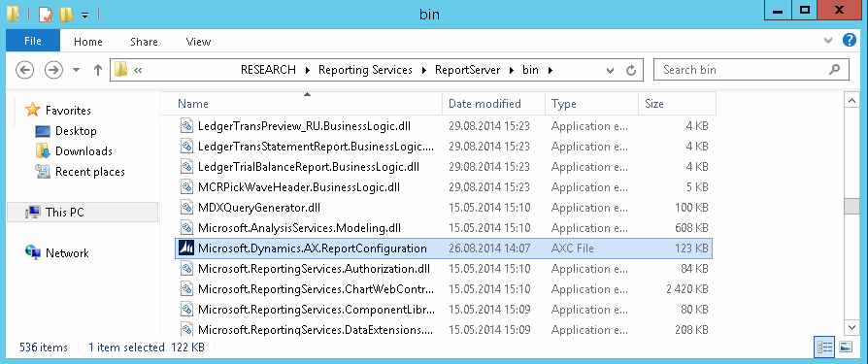Click the Forward navigation arrow

click(x=53, y=70)
